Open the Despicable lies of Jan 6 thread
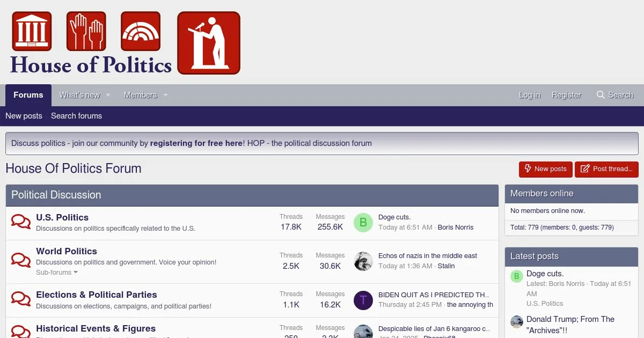 [435, 329]
